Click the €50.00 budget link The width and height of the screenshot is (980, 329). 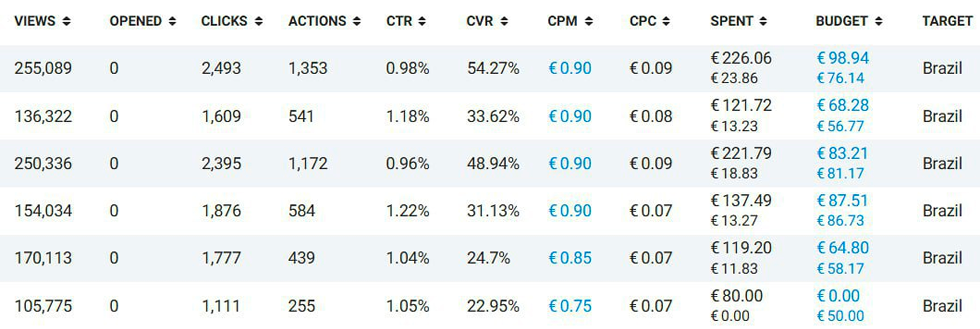[x=840, y=316]
